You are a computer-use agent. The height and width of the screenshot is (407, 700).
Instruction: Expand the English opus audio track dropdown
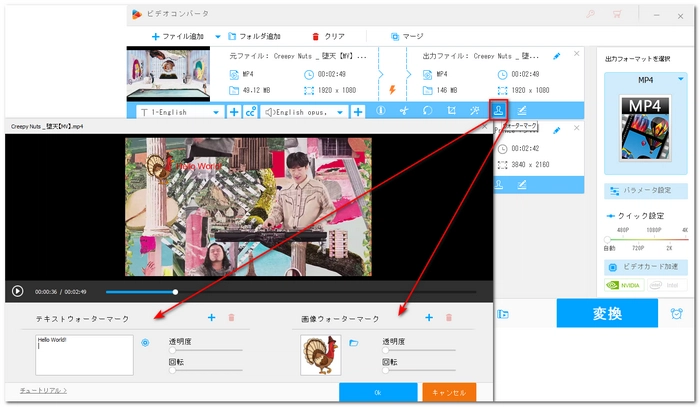pos(342,112)
